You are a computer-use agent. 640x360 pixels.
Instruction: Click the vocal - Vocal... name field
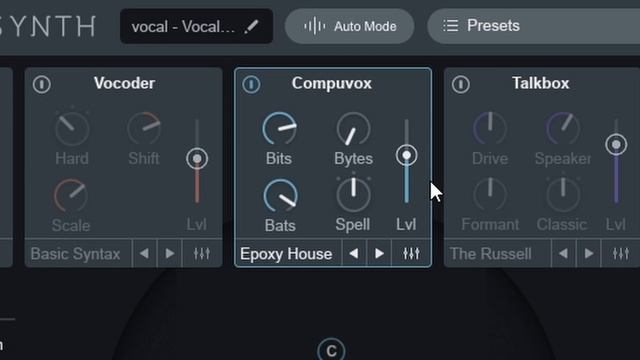196,26
